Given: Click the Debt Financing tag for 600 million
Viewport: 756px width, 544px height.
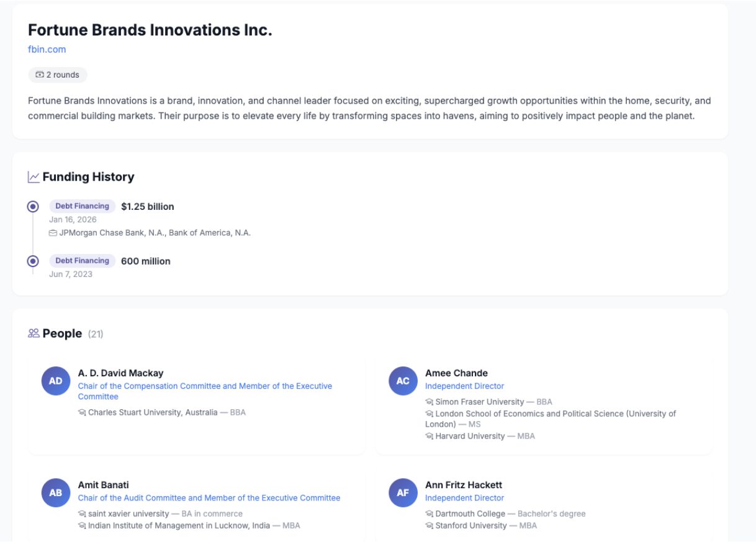Looking at the screenshot, I should click(82, 261).
